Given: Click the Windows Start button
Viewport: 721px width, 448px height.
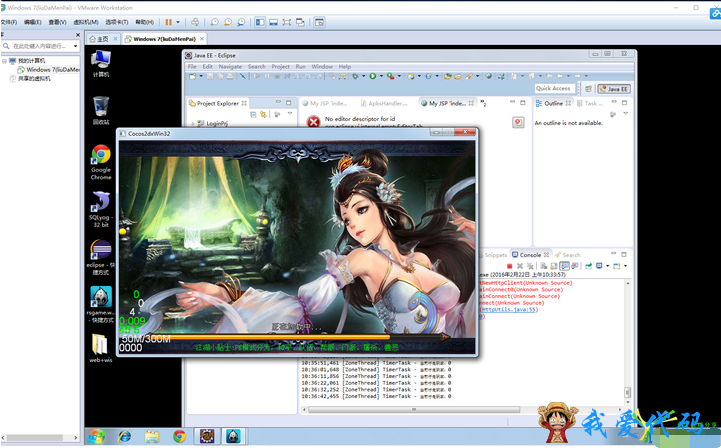Looking at the screenshot, I should pyautogui.click(x=97, y=436).
